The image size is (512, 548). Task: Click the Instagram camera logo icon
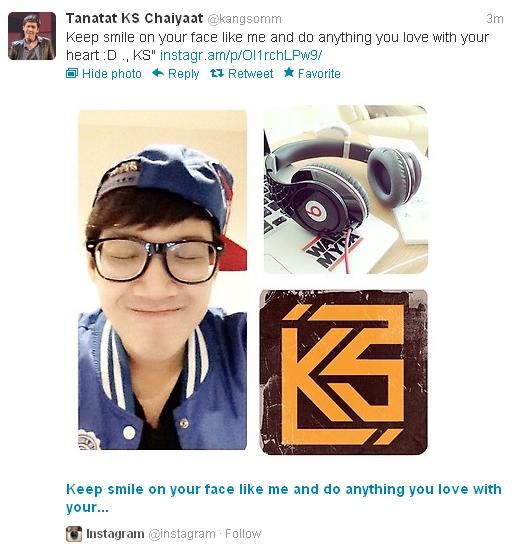point(74,534)
